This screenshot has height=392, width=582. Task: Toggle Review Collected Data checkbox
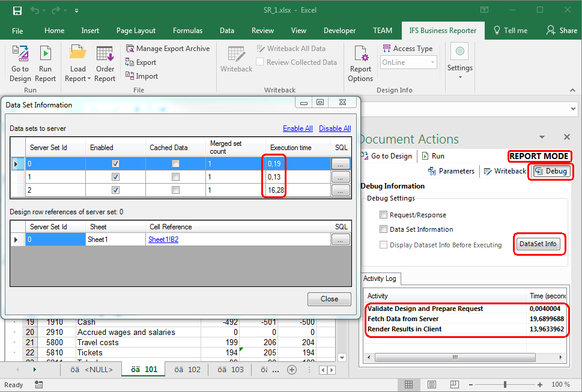(260, 62)
